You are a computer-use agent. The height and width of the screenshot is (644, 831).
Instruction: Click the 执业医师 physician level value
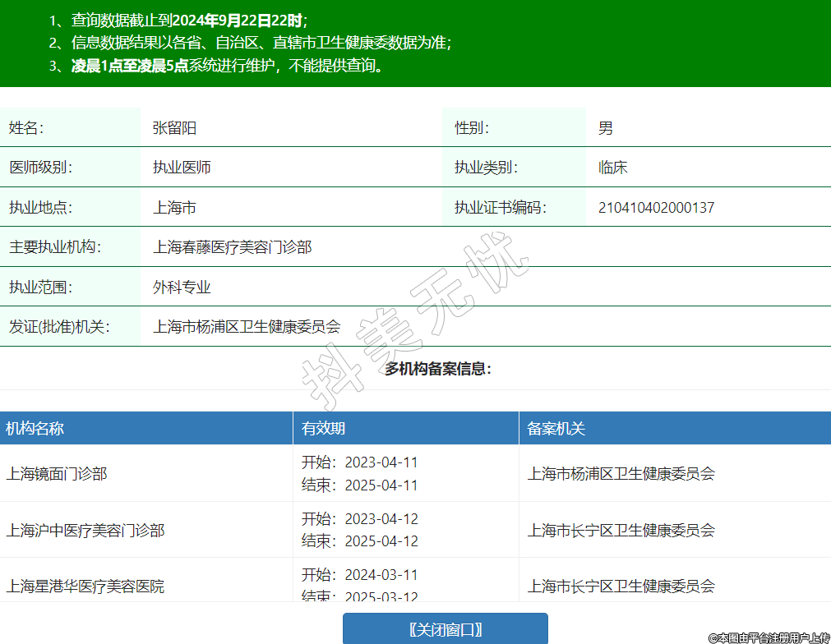(x=182, y=168)
